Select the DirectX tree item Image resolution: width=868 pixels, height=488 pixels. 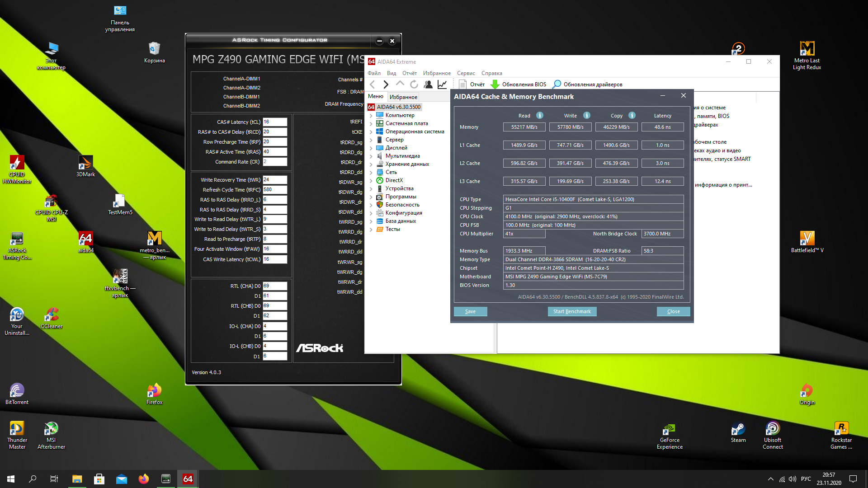pos(394,180)
